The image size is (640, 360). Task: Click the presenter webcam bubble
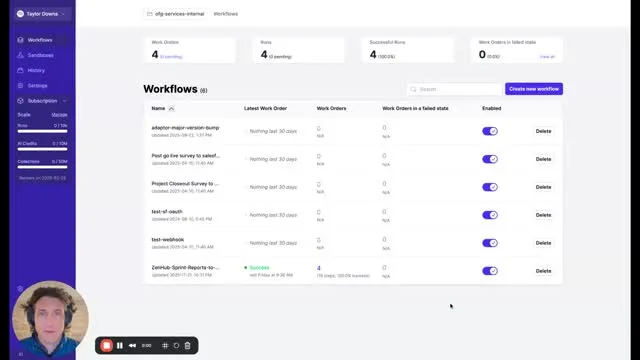(x=50, y=318)
